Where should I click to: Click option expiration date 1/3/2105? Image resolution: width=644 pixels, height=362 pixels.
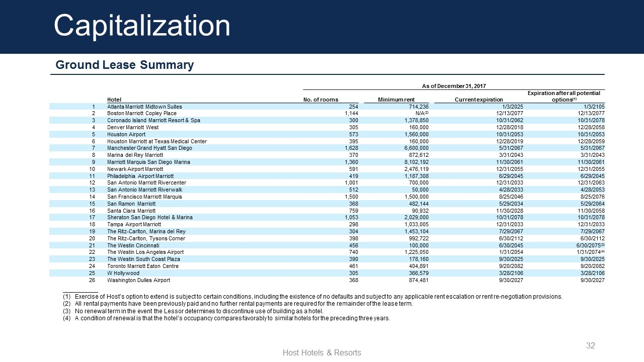(x=593, y=107)
